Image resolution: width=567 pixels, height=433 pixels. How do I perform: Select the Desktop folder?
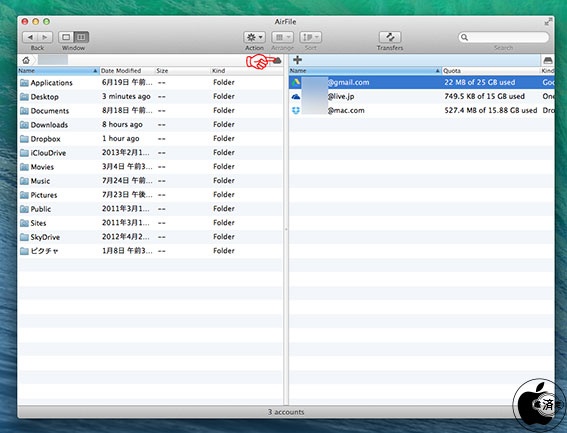[x=150, y=97]
